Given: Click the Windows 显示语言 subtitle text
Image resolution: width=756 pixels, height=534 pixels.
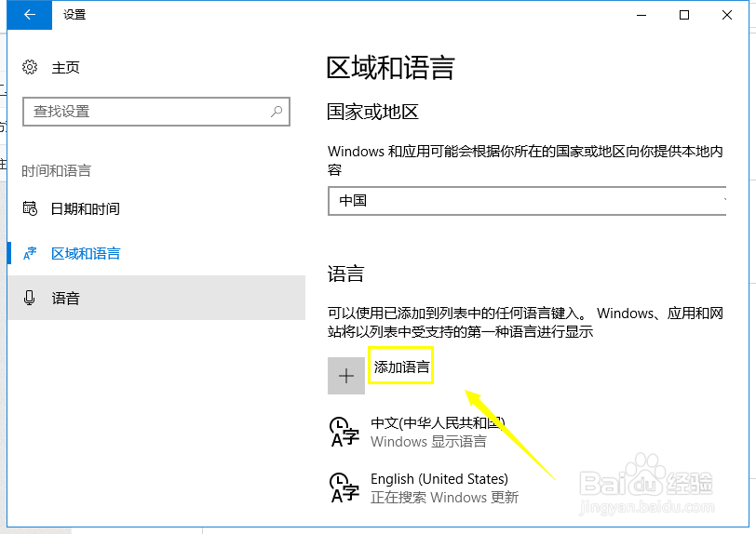Looking at the screenshot, I should click(x=428, y=442).
